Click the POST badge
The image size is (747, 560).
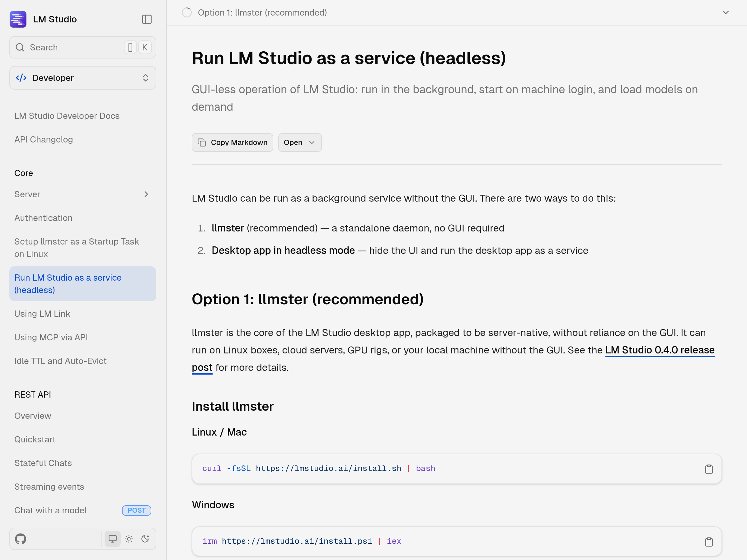(136, 511)
